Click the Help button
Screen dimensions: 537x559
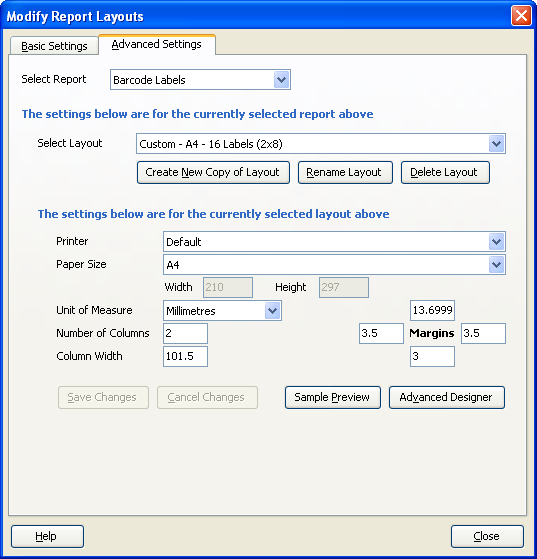pos(47,536)
